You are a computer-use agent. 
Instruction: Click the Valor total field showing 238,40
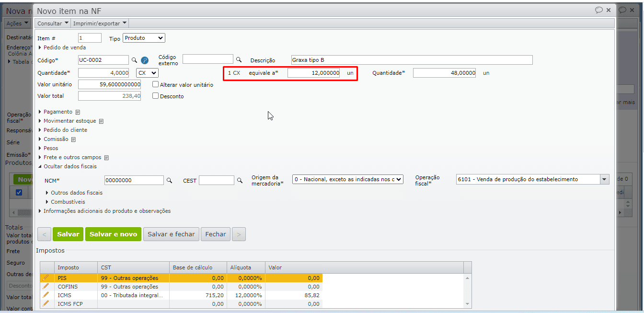tap(109, 96)
